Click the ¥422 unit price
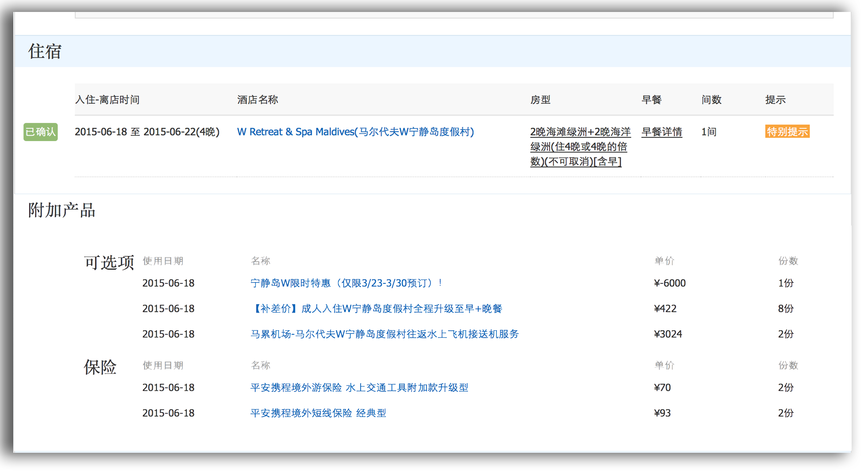Screen dimensions: 868x474 (665, 309)
